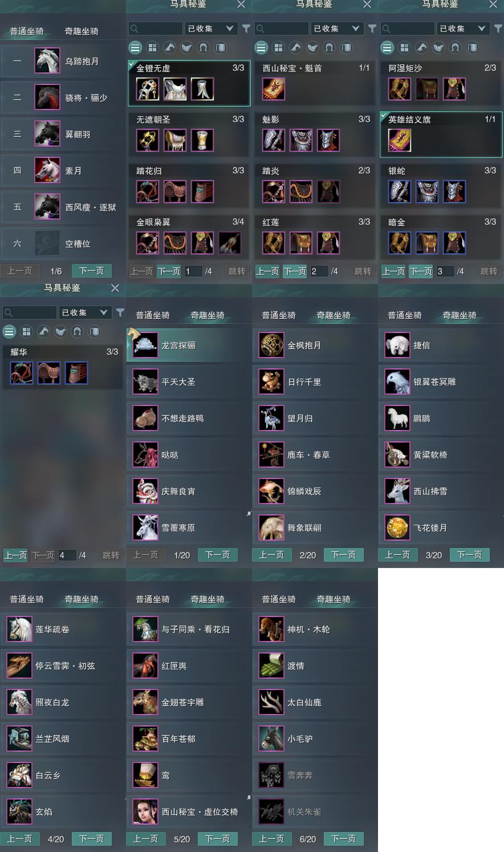
Task: Open 普通坐骑 tab above 莲华疏卷
Action: click(x=27, y=599)
